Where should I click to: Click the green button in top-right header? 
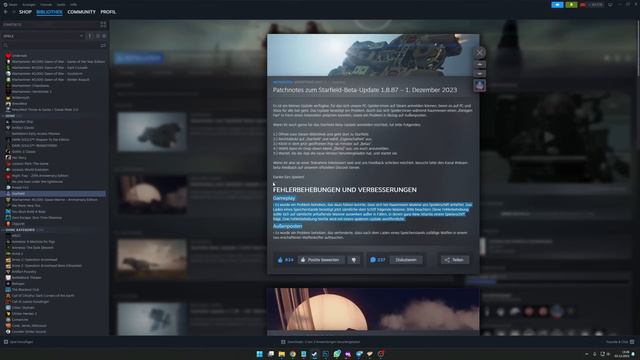(x=571, y=4)
